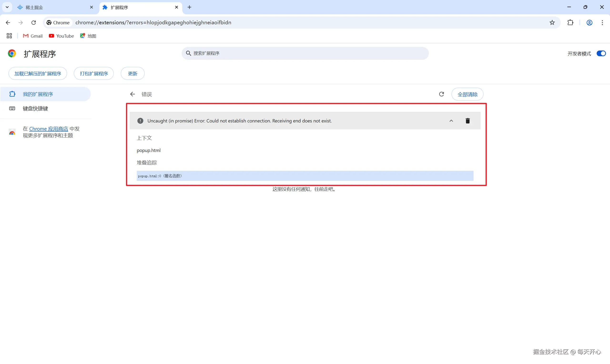Delete the error entry with trash icon
This screenshot has width=610, height=364.
(x=468, y=121)
